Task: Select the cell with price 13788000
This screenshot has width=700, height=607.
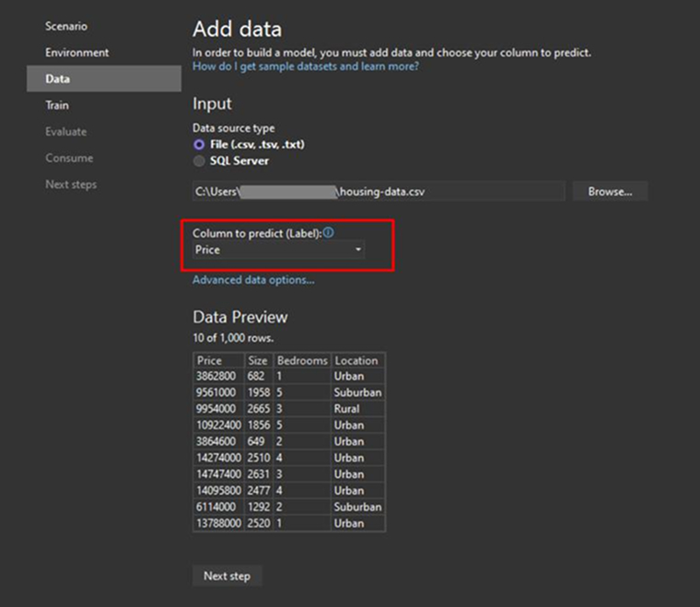Action: point(219,523)
